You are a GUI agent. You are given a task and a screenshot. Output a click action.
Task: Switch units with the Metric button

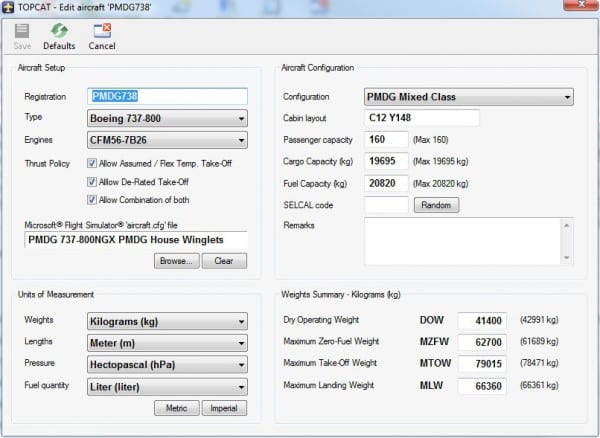[x=176, y=408]
